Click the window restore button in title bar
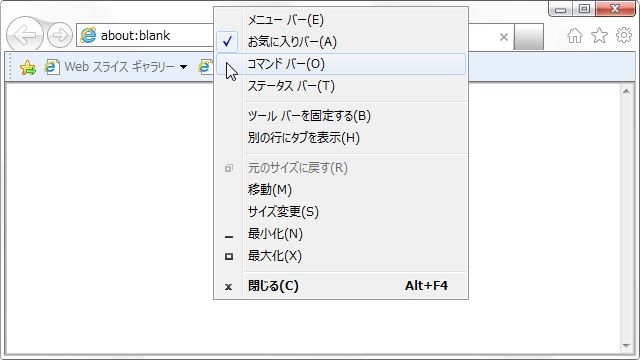Image resolution: width=640 pixels, height=360 pixels. [584, 9]
